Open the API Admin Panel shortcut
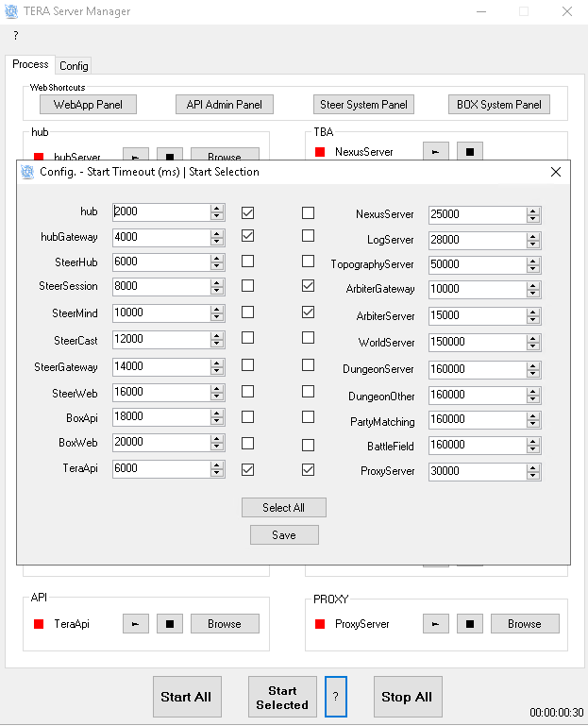Screen dimensions: 588x726 click(225, 105)
